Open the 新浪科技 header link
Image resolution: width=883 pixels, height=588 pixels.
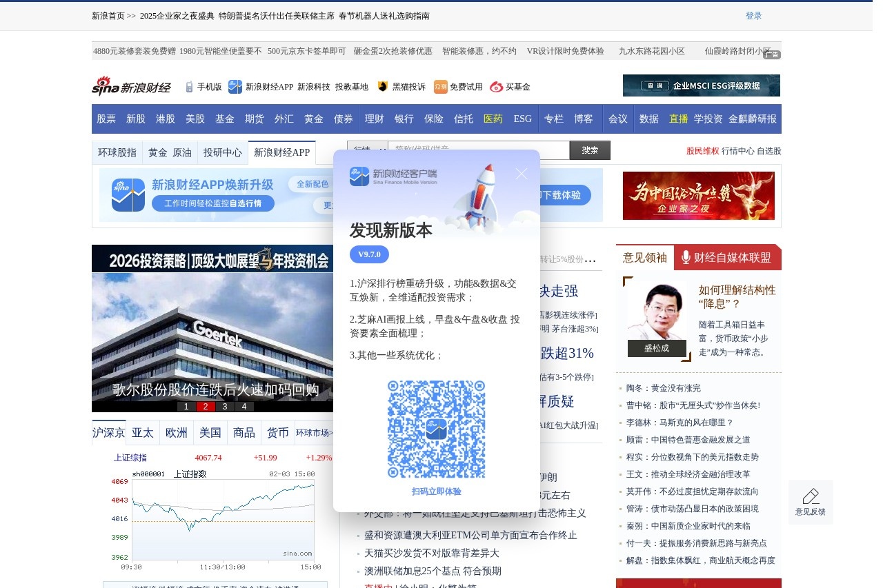click(x=314, y=87)
